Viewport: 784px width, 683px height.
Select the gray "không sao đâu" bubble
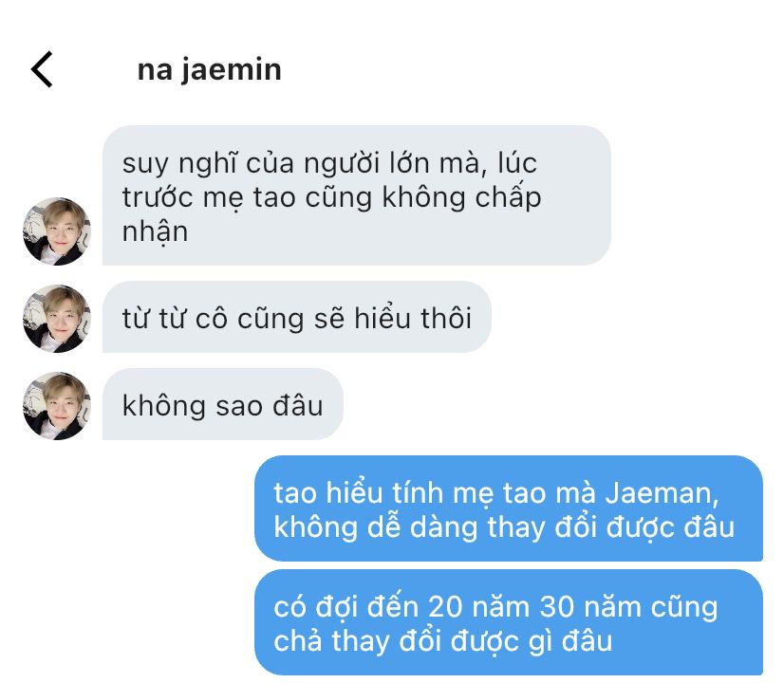[223, 404]
